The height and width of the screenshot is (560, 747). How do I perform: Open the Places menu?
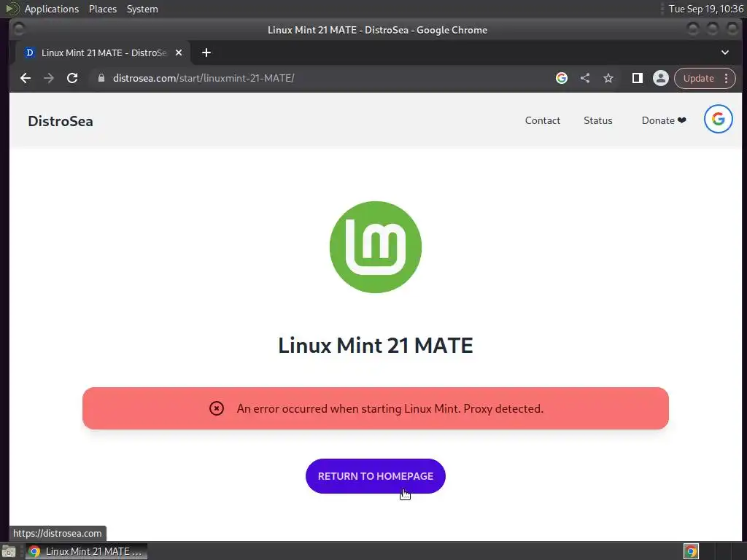pos(103,9)
